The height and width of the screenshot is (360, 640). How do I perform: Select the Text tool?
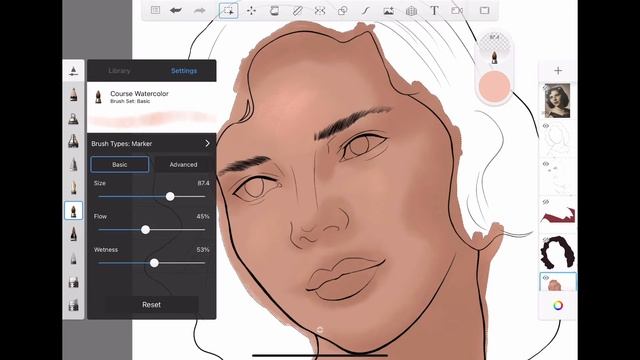pyautogui.click(x=434, y=11)
